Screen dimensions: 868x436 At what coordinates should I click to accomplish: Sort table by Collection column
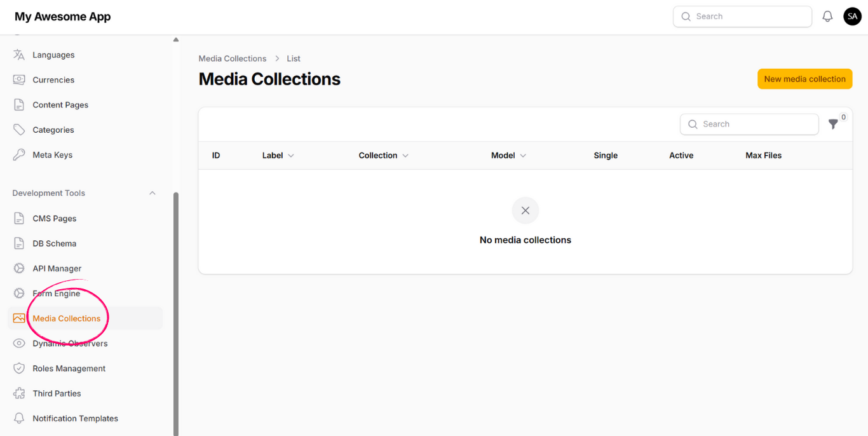tap(383, 156)
